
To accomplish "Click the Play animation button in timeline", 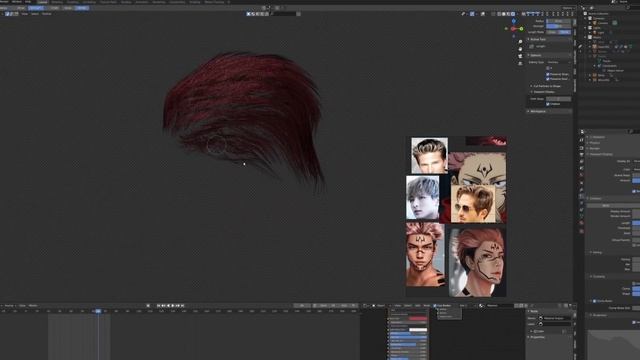I will pyautogui.click(x=173, y=305).
